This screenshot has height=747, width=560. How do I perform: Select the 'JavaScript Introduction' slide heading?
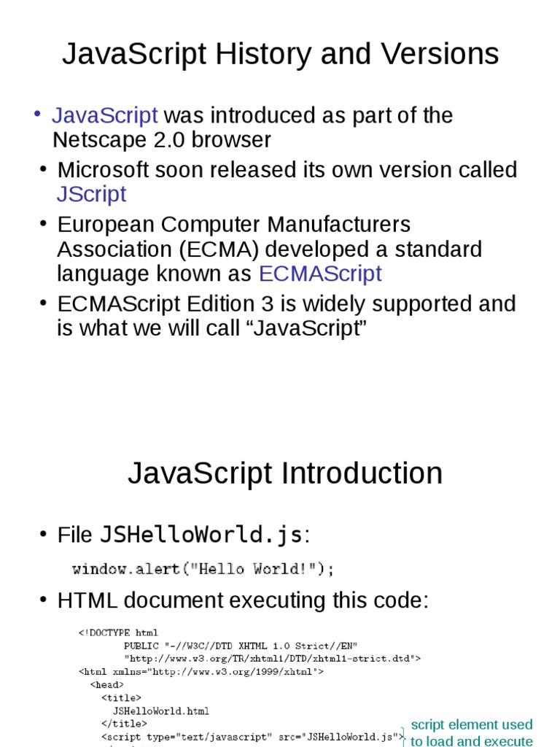pos(284,473)
